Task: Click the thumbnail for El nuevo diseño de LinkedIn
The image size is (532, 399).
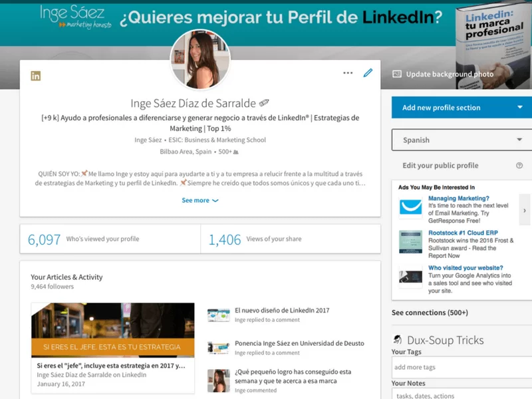Action: (219, 315)
